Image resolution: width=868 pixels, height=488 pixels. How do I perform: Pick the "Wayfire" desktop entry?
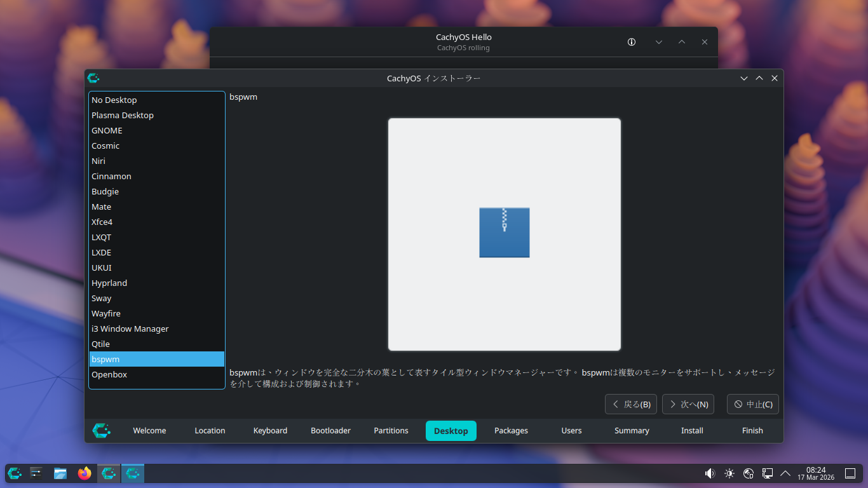[157, 313]
